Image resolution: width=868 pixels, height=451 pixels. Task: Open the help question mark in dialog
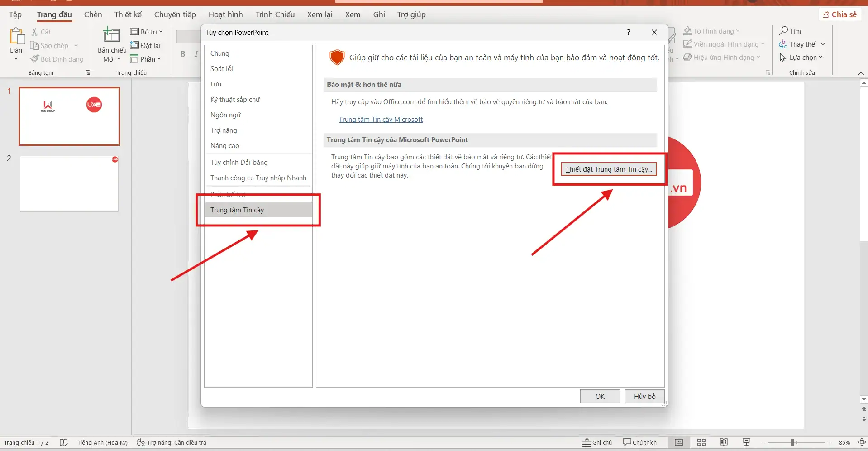(x=628, y=32)
